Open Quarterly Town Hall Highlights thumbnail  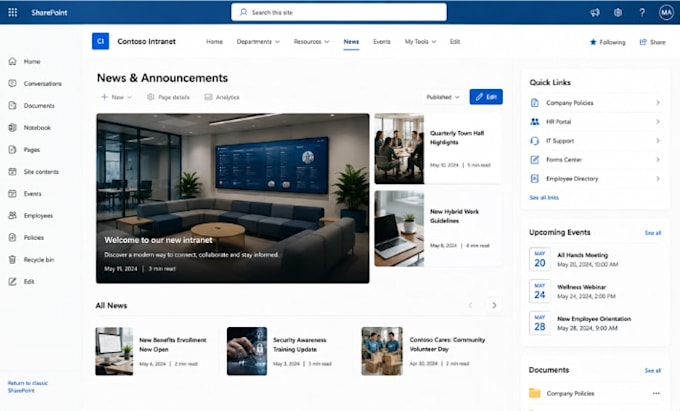click(399, 149)
